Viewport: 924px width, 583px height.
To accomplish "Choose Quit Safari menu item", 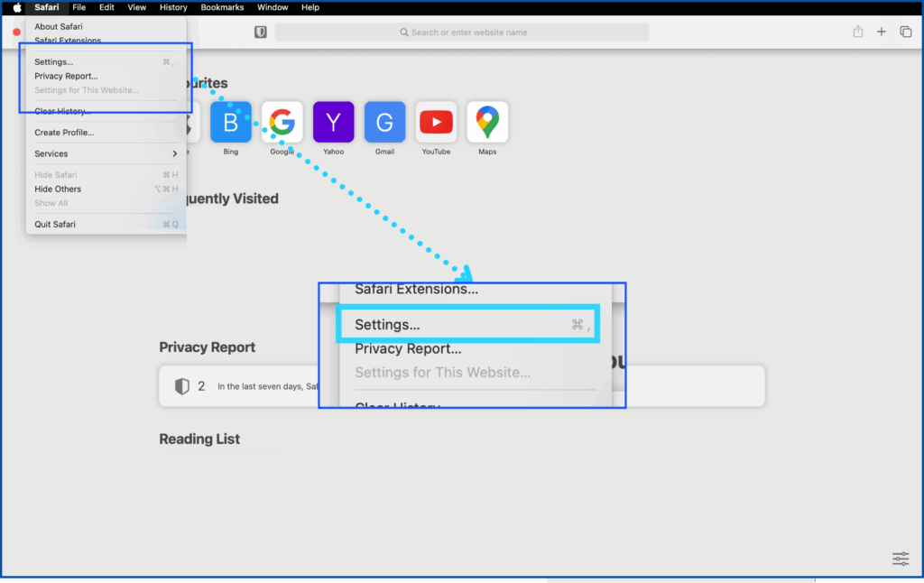I will [55, 224].
